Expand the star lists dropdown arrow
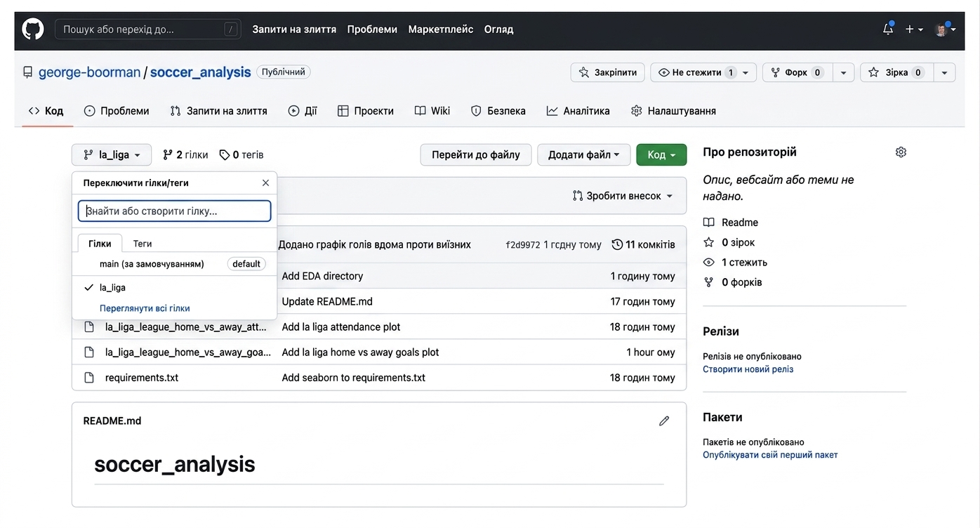 (944, 72)
